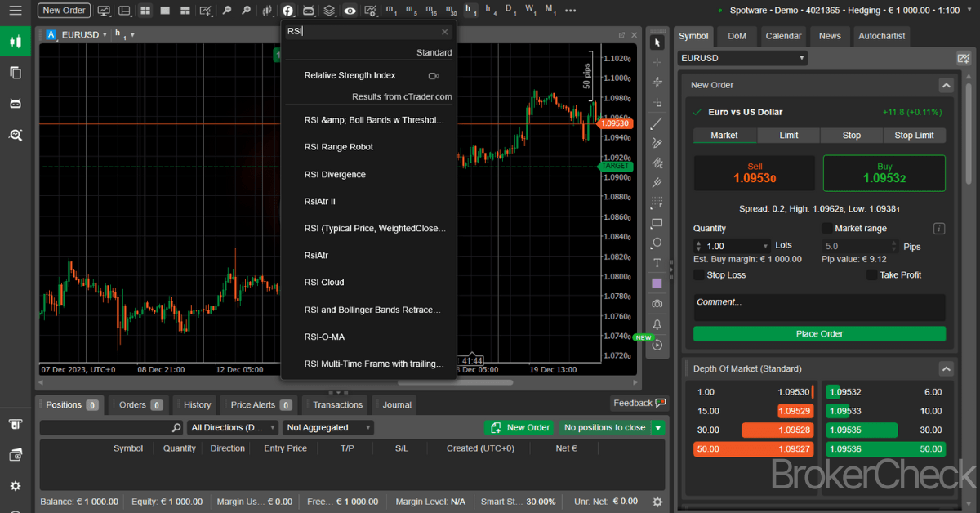Select the D1 timeframe button

(x=510, y=11)
